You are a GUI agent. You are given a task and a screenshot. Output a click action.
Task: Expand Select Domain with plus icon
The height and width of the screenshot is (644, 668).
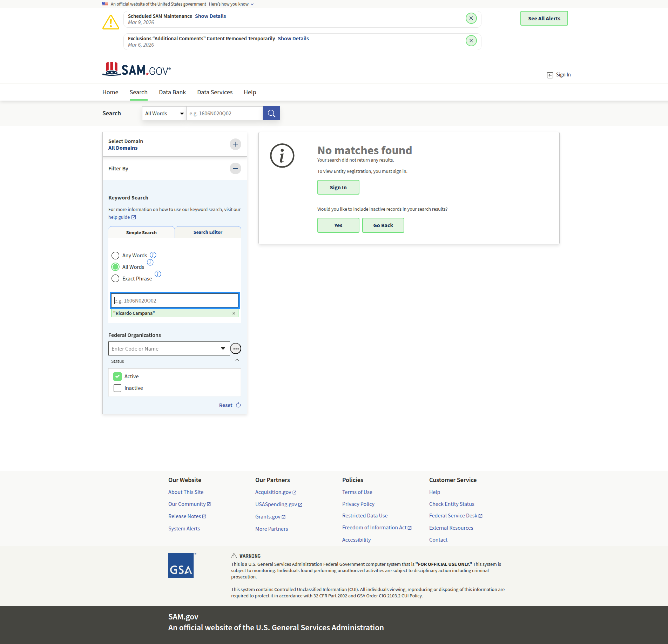235,144
